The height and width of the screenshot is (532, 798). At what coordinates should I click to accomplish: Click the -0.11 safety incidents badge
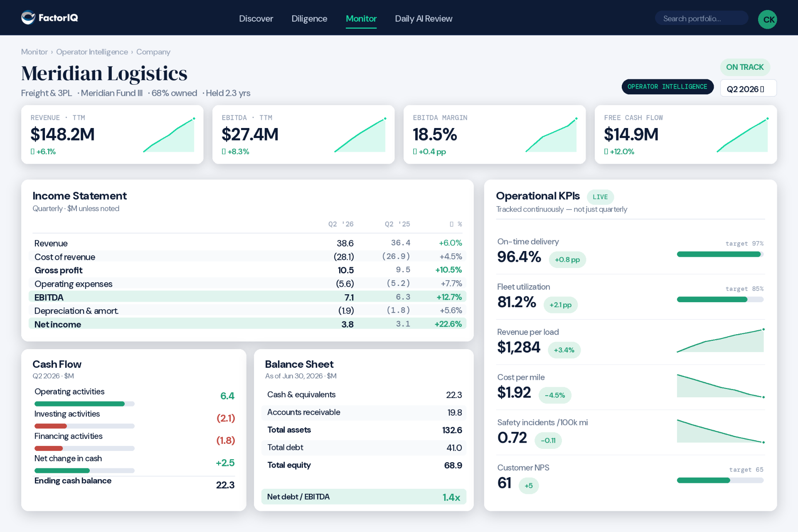pos(548,441)
